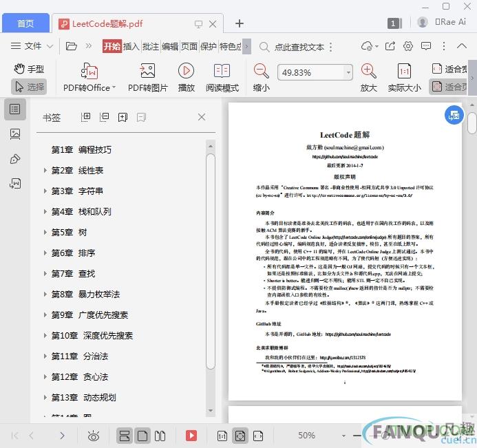Click fit-page icon in status bar

point(240,436)
